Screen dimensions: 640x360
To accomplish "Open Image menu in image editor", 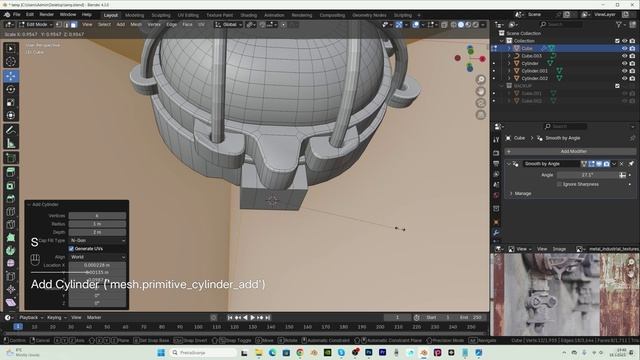I will pos(559,249).
